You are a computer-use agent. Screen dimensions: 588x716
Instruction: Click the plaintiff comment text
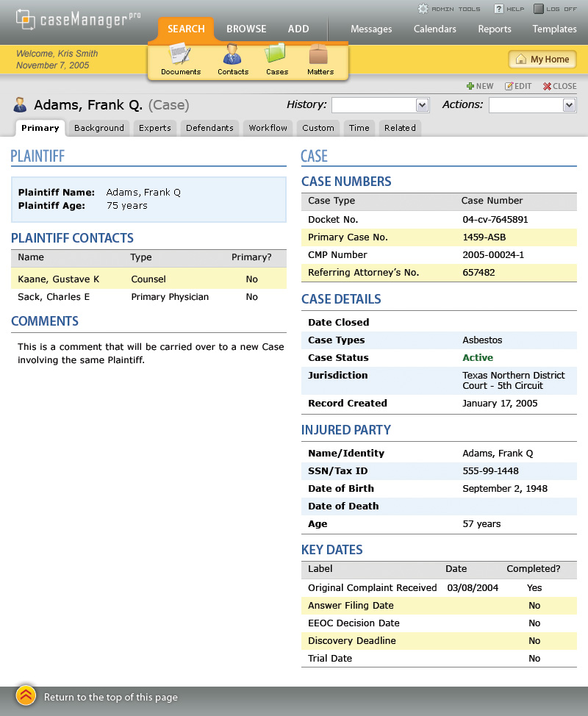pos(151,354)
